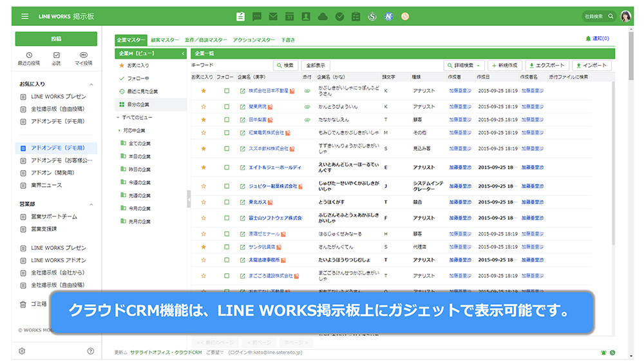The width and height of the screenshot is (644, 364).
Task: Click the インポート button
Action: click(x=592, y=65)
